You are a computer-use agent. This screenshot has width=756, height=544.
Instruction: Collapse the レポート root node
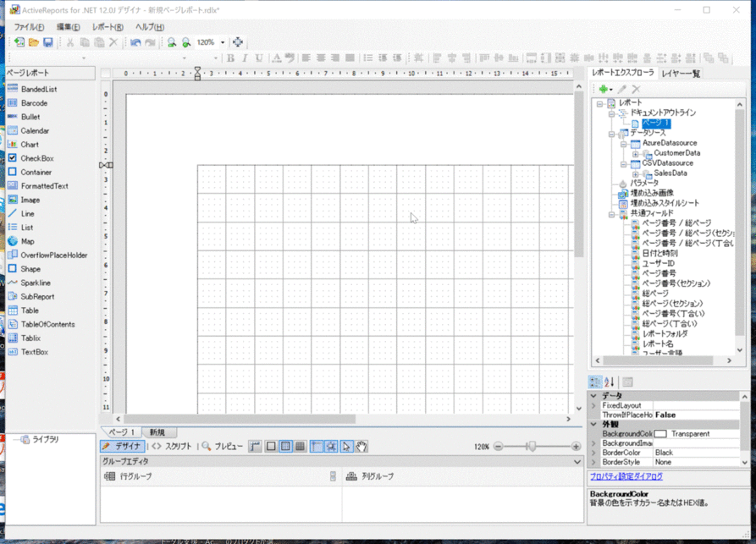(x=599, y=103)
